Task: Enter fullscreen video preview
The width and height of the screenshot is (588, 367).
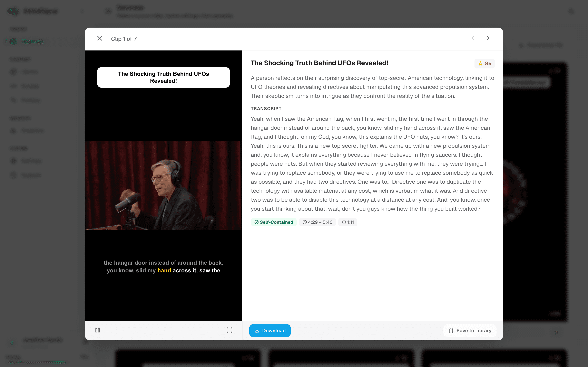Action: [x=229, y=330]
